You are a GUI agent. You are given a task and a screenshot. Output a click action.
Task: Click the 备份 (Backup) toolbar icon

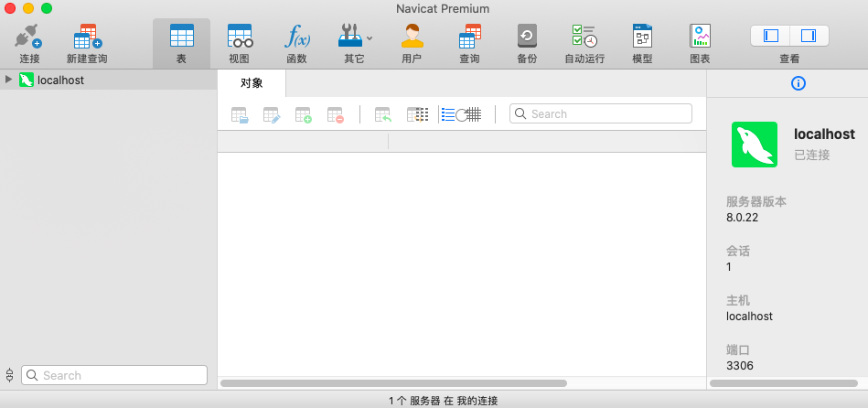tap(527, 43)
